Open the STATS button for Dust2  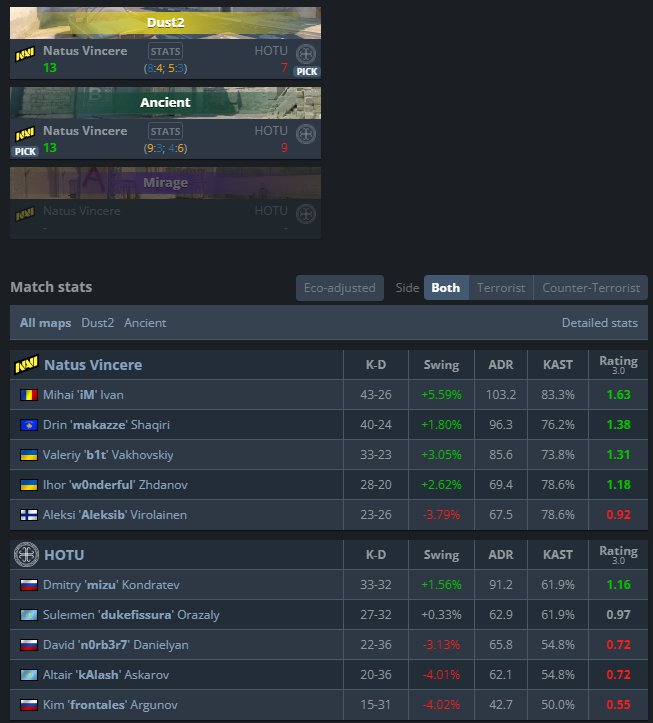(166, 50)
